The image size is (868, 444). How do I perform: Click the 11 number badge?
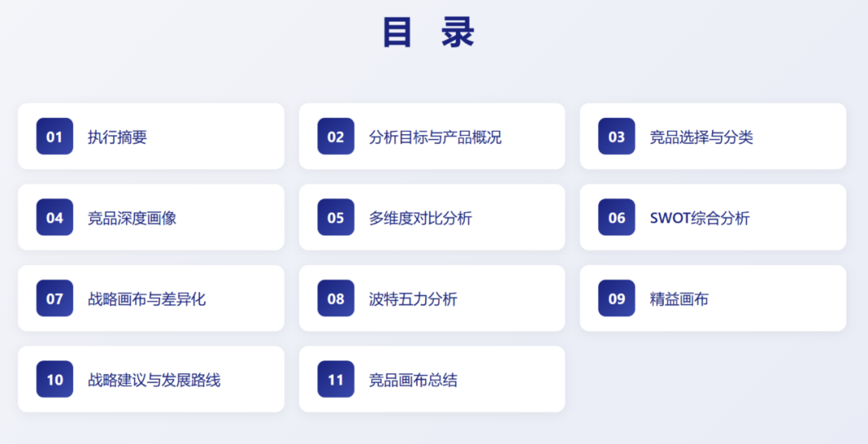[335, 380]
